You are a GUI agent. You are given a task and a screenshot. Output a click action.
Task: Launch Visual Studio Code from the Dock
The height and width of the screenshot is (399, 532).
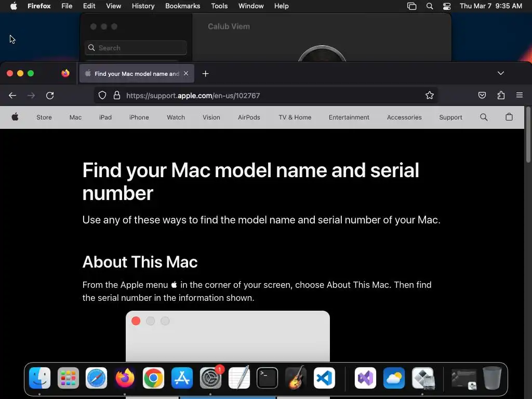click(324, 378)
